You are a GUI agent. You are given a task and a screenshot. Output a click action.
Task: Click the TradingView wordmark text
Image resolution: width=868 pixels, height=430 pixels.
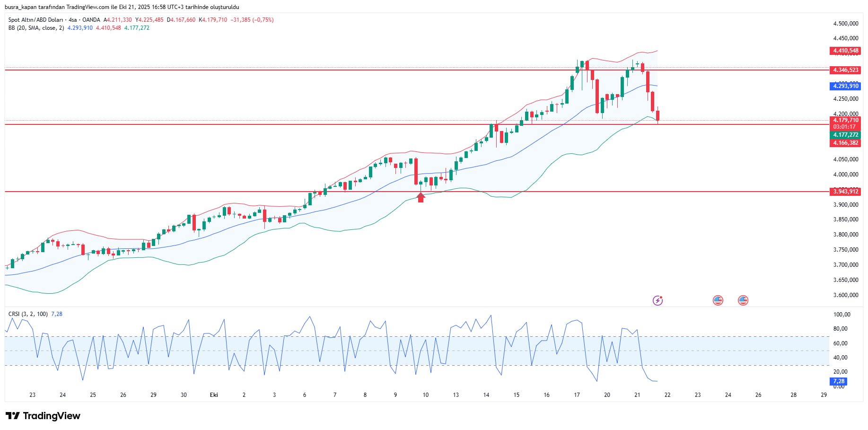click(x=52, y=416)
